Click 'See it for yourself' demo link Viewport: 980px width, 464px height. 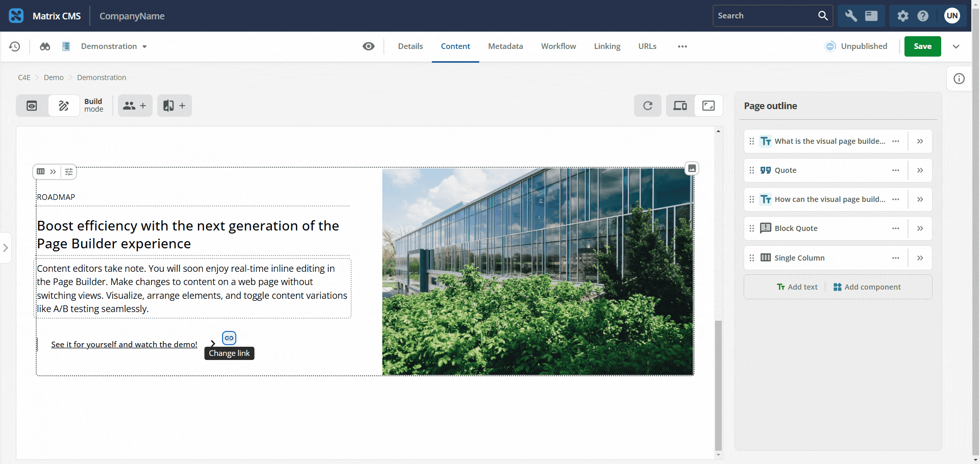point(124,345)
